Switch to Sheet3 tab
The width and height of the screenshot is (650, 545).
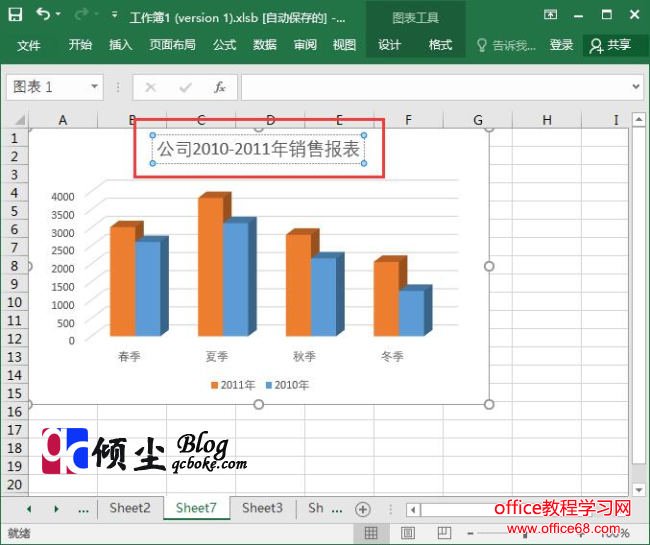tap(262, 508)
